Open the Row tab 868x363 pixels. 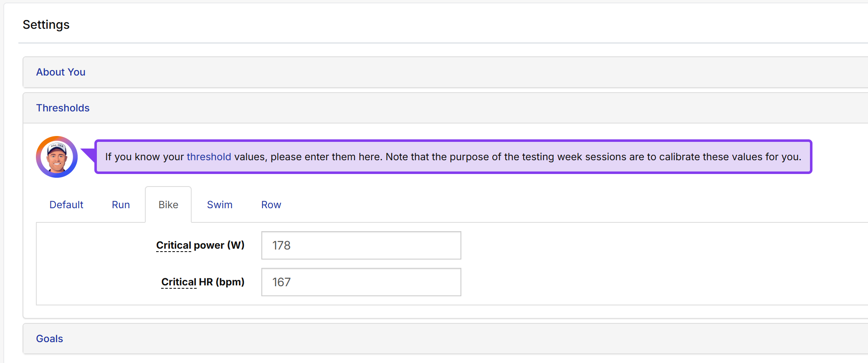pos(271,205)
